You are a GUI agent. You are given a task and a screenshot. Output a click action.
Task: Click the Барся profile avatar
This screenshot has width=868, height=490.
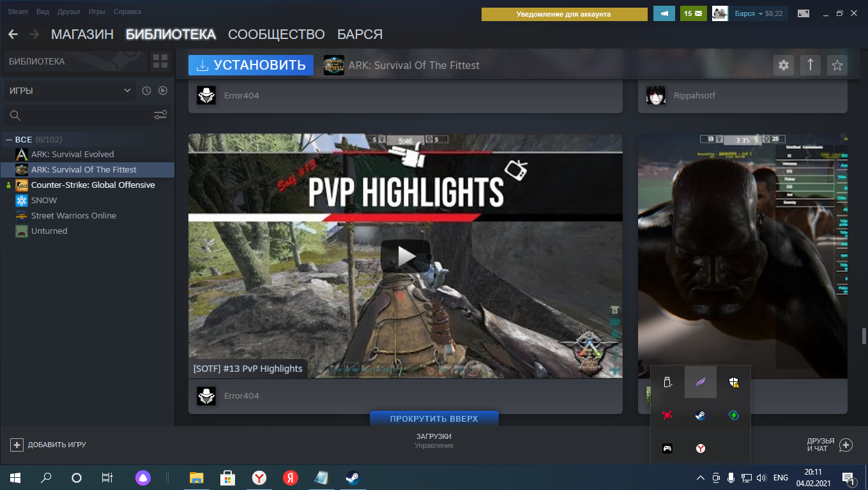pos(720,13)
